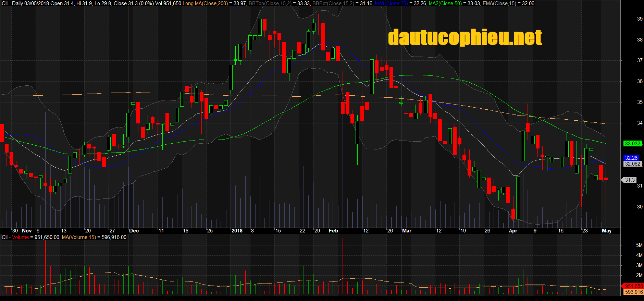This screenshot has width=644, height=301.
Task: Click the 'Vol 951,650' text in the header
Action: point(168,3)
